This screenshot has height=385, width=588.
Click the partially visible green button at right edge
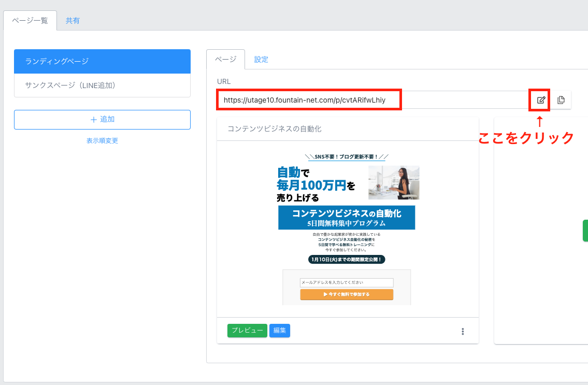click(x=585, y=230)
